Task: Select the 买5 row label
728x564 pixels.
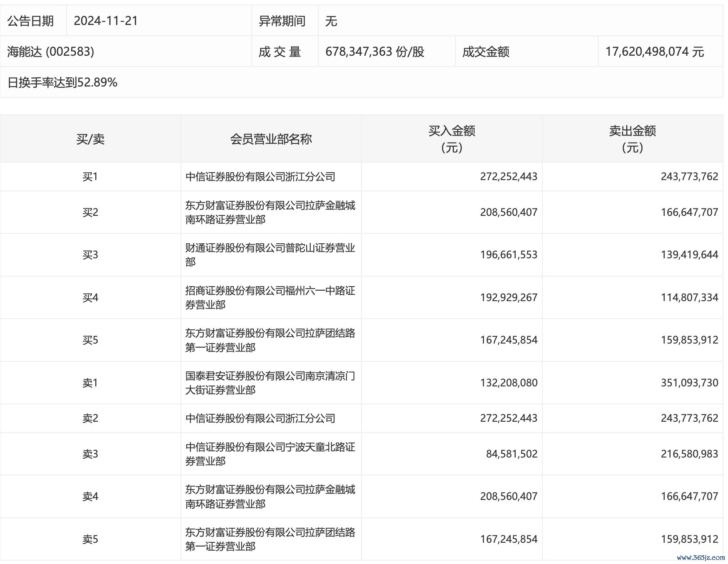Action: pos(90,340)
